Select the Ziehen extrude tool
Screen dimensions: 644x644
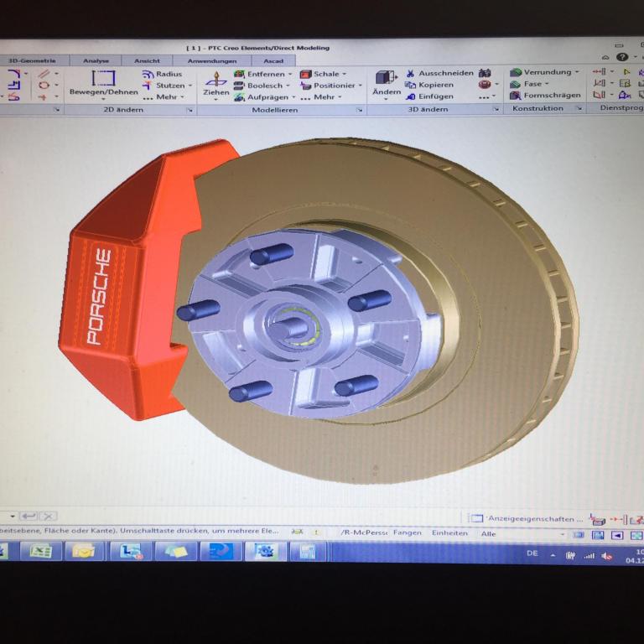216,82
